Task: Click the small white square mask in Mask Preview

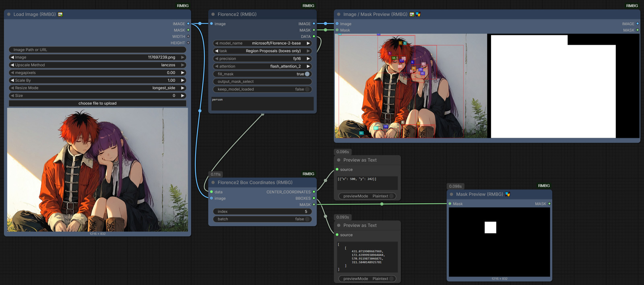Action: coord(490,227)
